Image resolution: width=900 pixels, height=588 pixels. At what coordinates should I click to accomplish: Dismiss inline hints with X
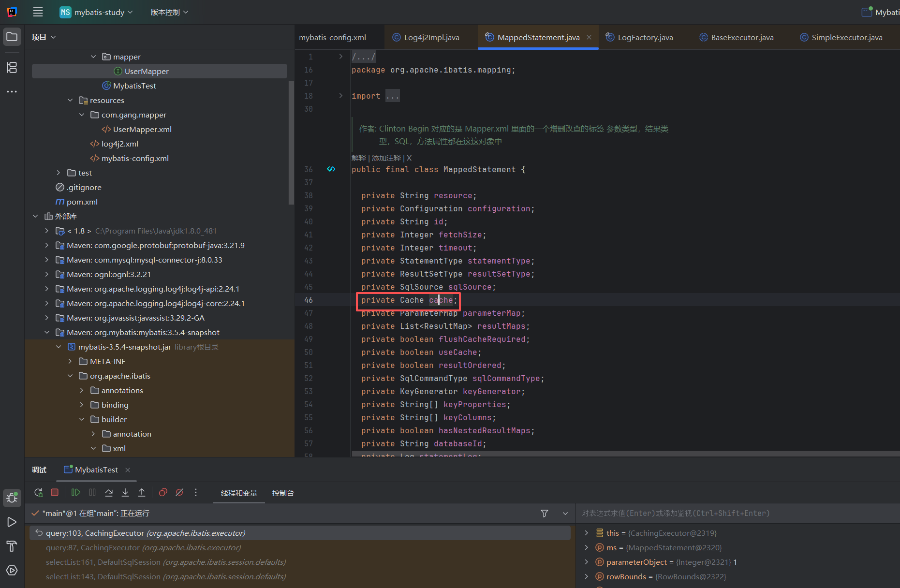[409, 158]
